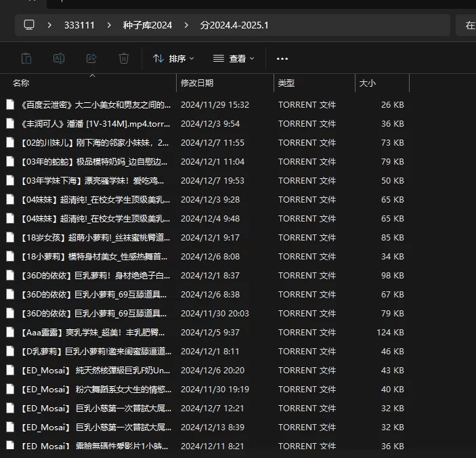Click the file icon of the 98 KB torrent

pyautogui.click(x=10, y=276)
